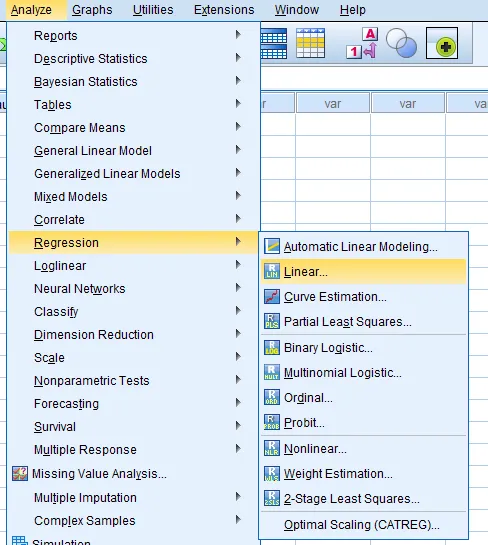This screenshot has height=545, width=488.
Task: Open Automatic Linear Modeling icon entry
Action: [271, 246]
